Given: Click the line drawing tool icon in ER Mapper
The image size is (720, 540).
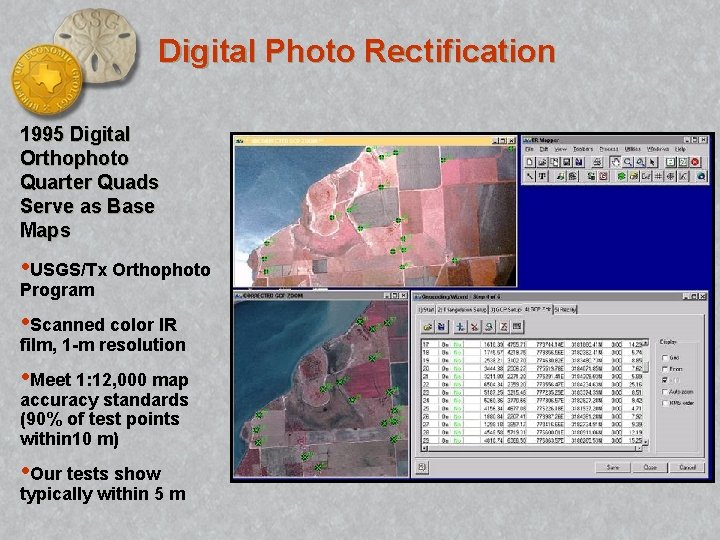Looking at the screenshot, I should (x=530, y=176).
